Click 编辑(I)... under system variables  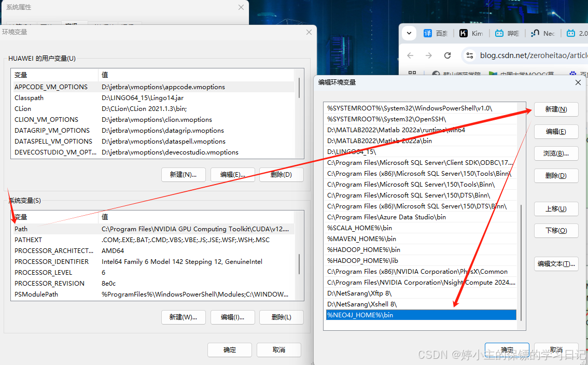232,317
